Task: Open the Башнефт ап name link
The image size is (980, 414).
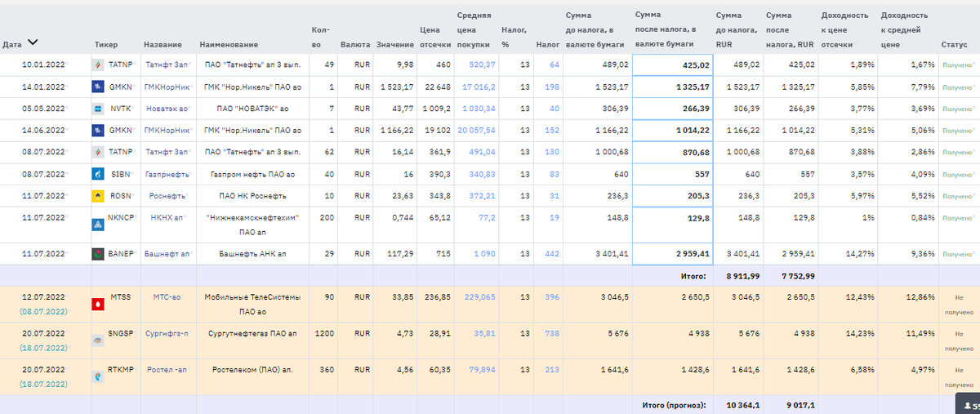Action: coord(167,254)
